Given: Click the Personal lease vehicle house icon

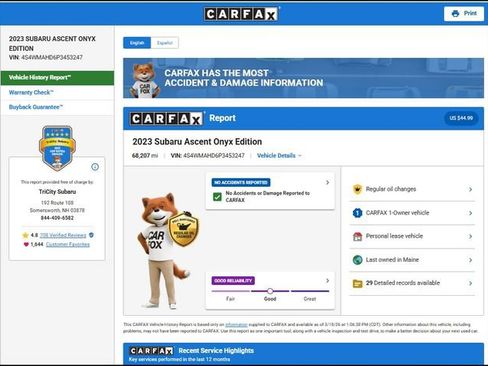Looking at the screenshot, I should point(357,236).
